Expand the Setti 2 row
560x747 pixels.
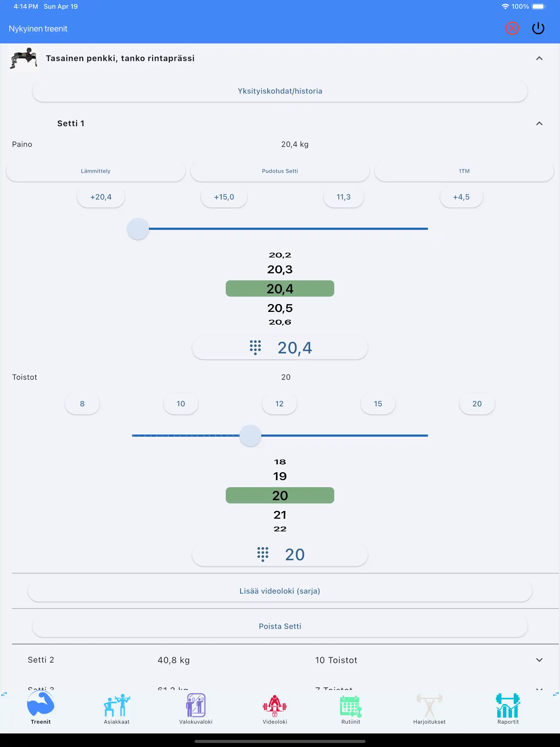click(539, 660)
